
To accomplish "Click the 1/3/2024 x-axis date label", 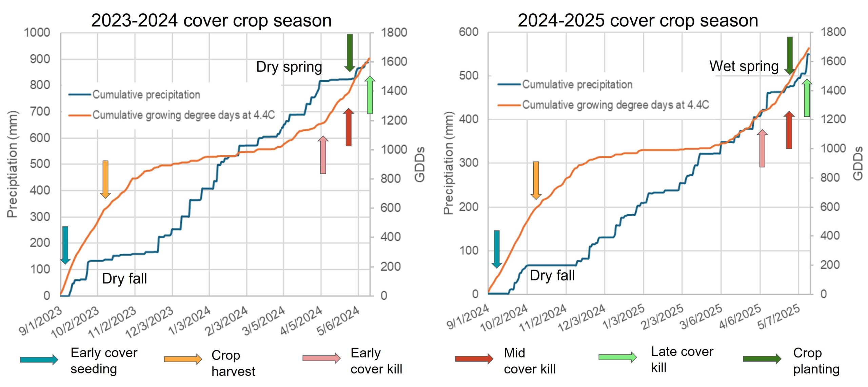I will click(190, 320).
